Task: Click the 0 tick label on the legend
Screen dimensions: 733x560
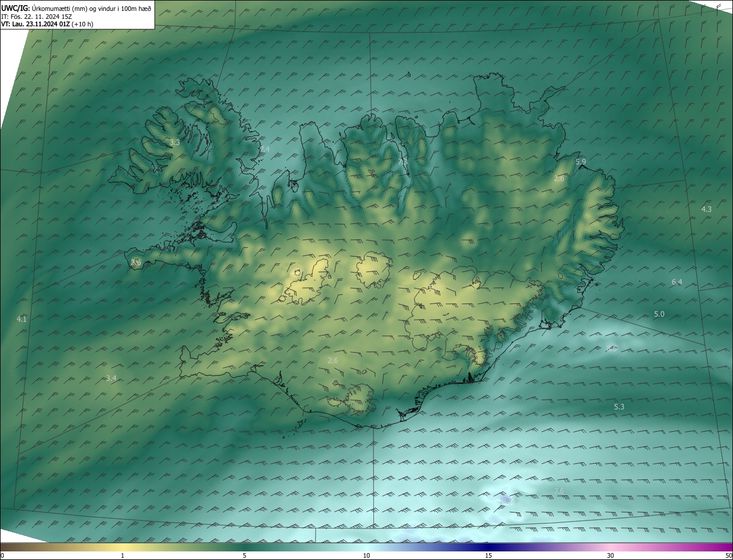Action: [x=2, y=555]
